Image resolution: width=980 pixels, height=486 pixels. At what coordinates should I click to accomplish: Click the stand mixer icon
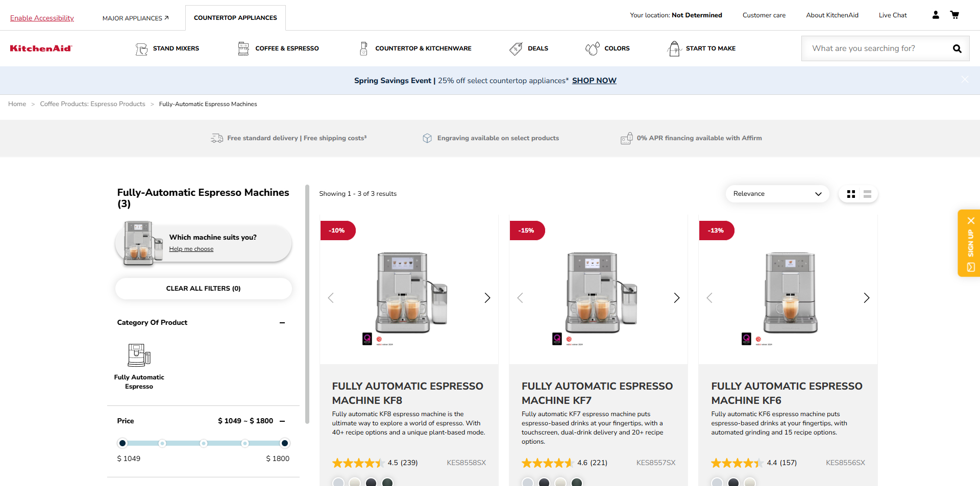tap(141, 48)
